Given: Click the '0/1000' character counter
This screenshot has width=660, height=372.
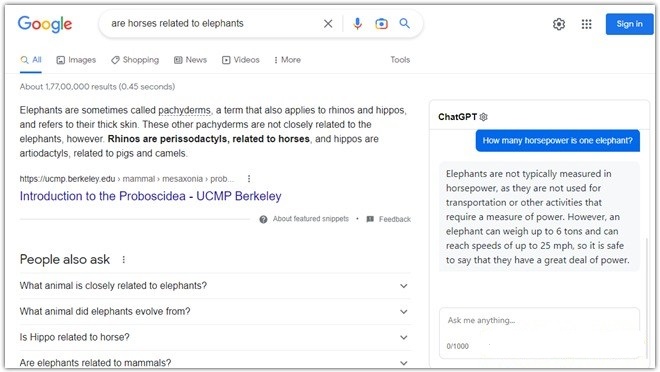Looking at the screenshot, I should (458, 346).
